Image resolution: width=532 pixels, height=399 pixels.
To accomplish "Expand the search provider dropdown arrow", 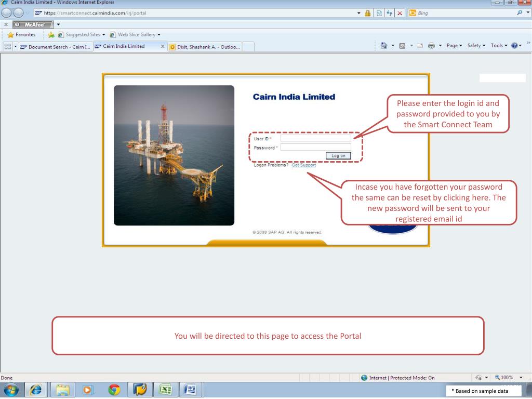I will [x=528, y=13].
